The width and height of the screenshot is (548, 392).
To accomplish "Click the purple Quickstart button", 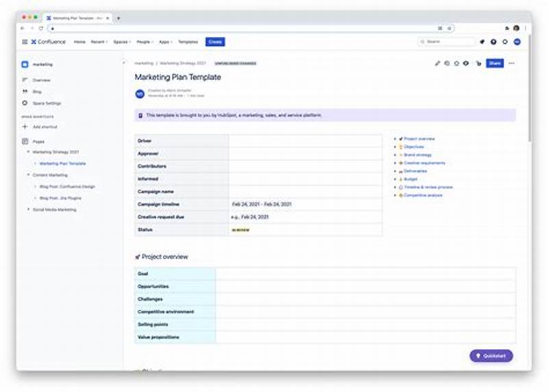I will click(491, 356).
